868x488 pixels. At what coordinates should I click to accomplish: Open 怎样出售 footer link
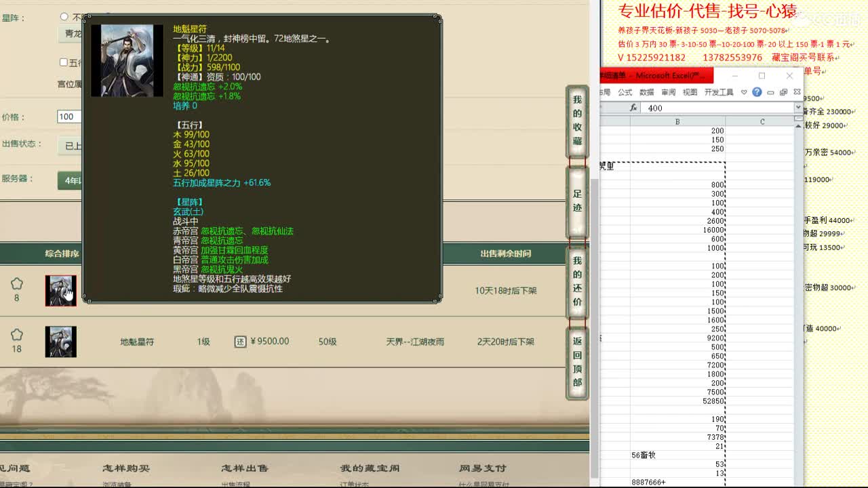(x=245, y=468)
